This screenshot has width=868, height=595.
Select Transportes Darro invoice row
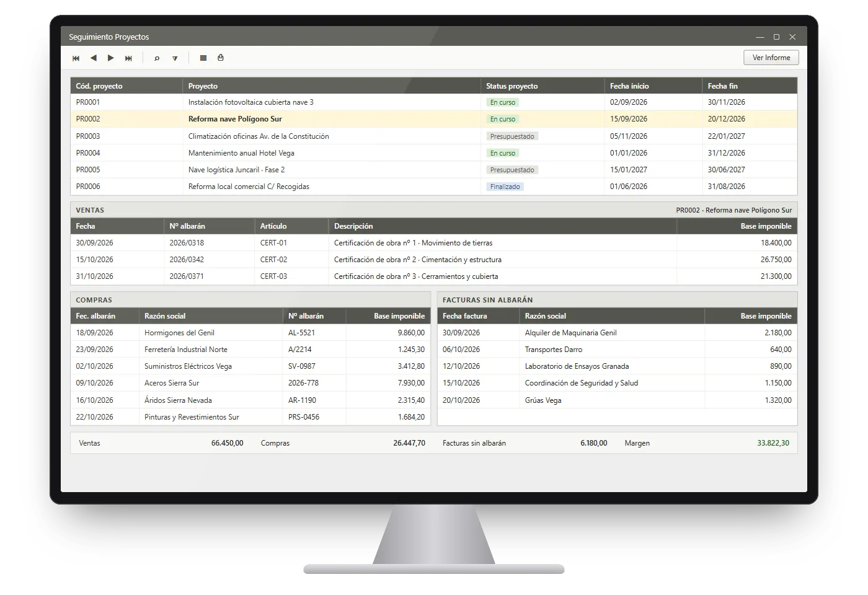(x=618, y=350)
